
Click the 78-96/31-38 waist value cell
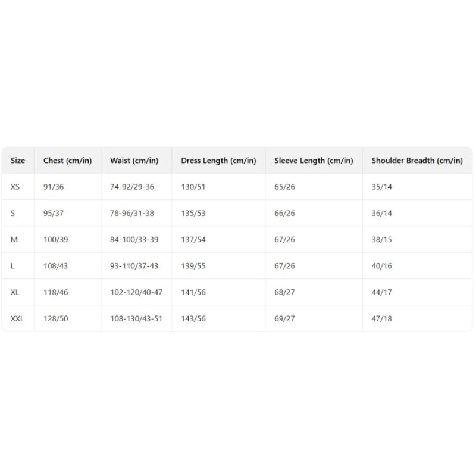132,213
